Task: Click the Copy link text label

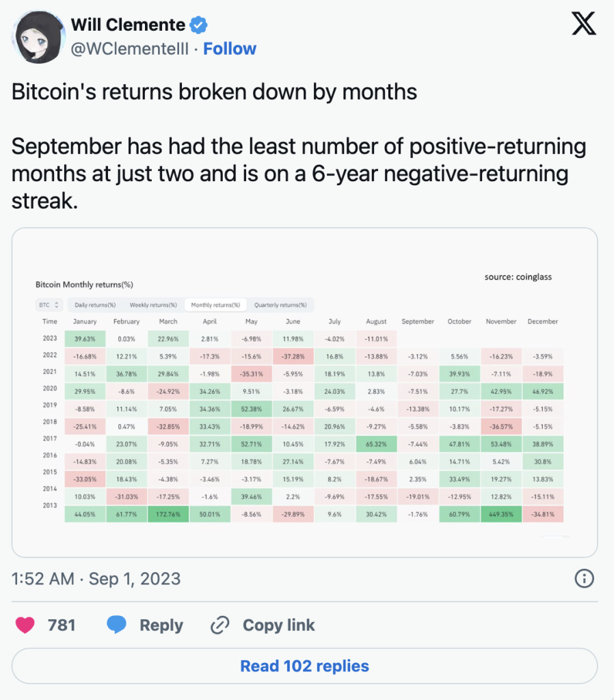Action: [279, 624]
